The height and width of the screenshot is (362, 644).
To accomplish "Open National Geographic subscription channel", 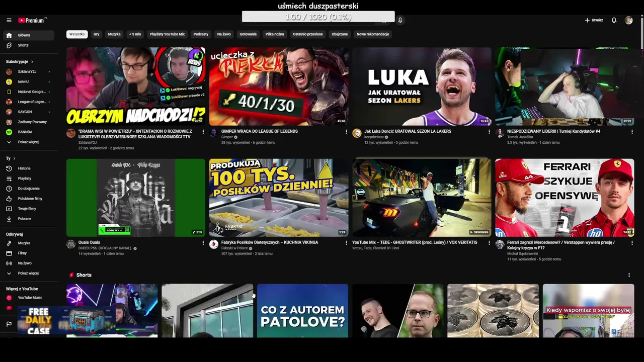I will coord(28,92).
